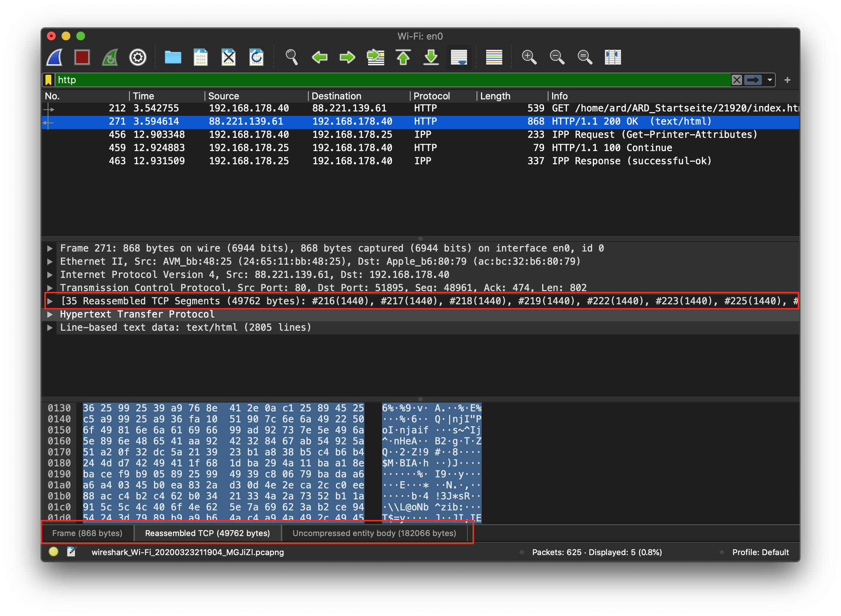Expand the 35 Reassembled TCP Segments entry
The width and height of the screenshot is (841, 616).
coord(49,301)
